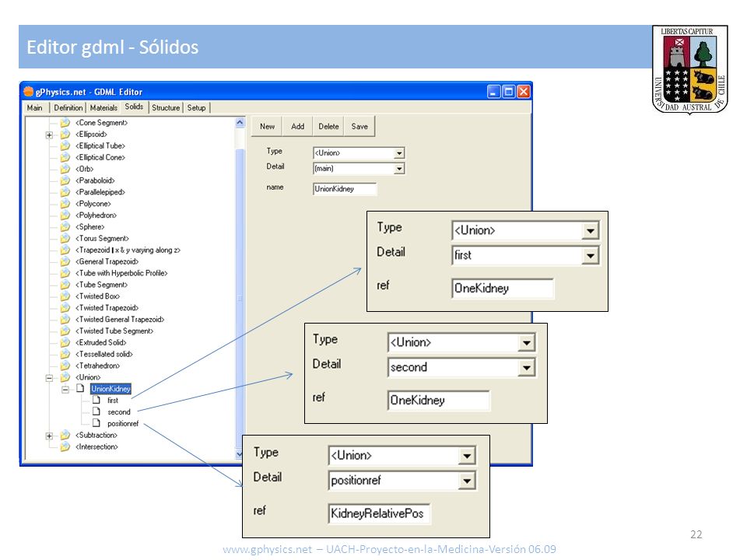747x560 pixels.
Task: Click the Paraboloid folder icon
Action: click(x=65, y=180)
